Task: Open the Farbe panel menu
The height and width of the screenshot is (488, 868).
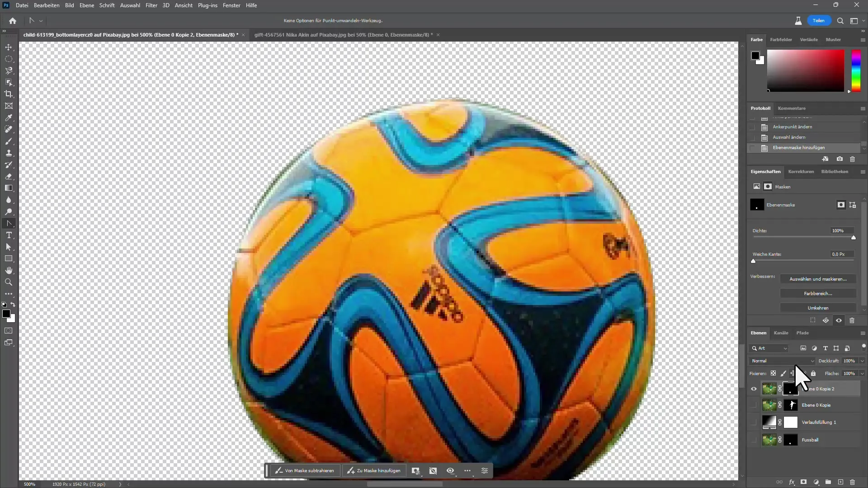Action: pyautogui.click(x=863, y=40)
